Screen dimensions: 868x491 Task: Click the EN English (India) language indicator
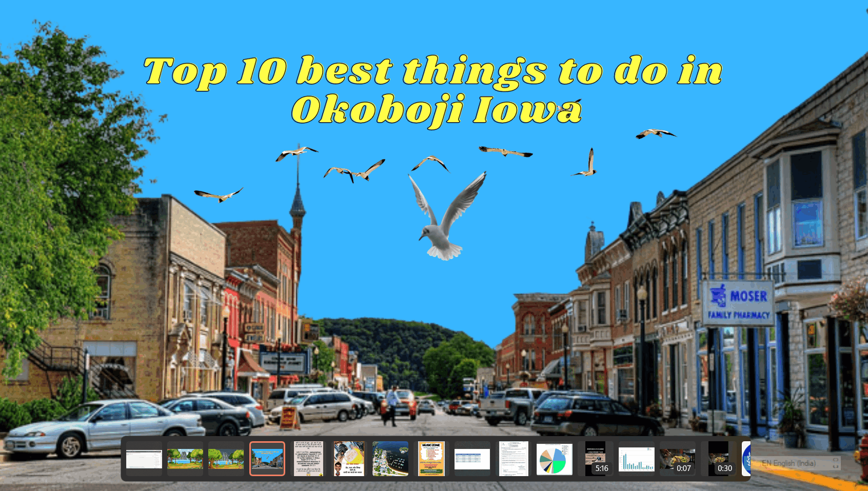point(789,463)
